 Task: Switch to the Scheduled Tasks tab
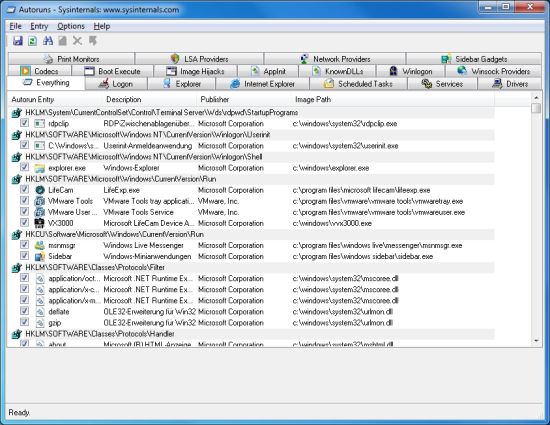point(358,84)
